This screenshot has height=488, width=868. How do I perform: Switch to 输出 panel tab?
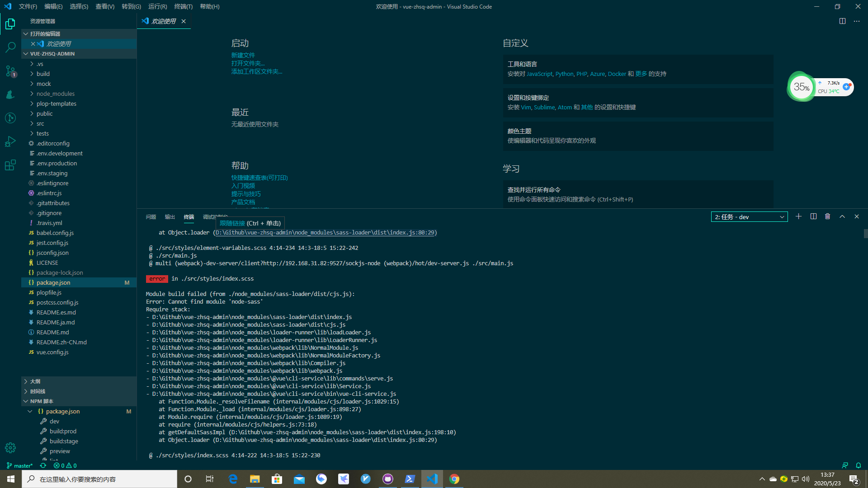pos(170,217)
